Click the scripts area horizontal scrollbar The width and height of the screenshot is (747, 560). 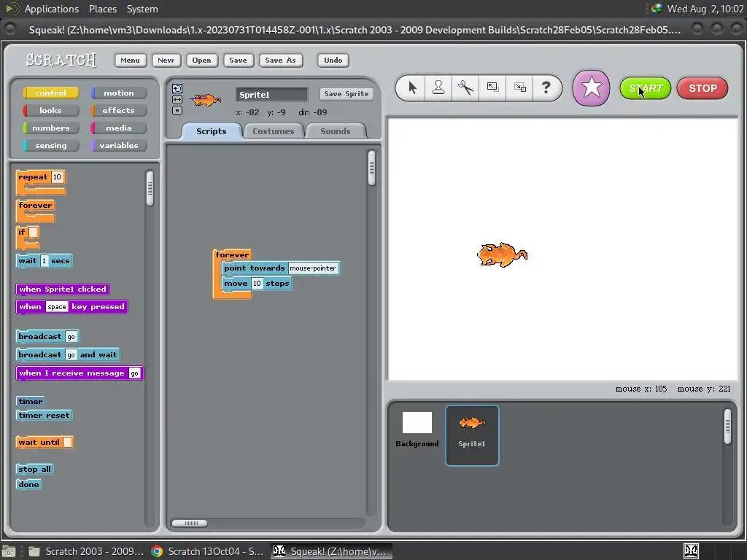(x=190, y=523)
